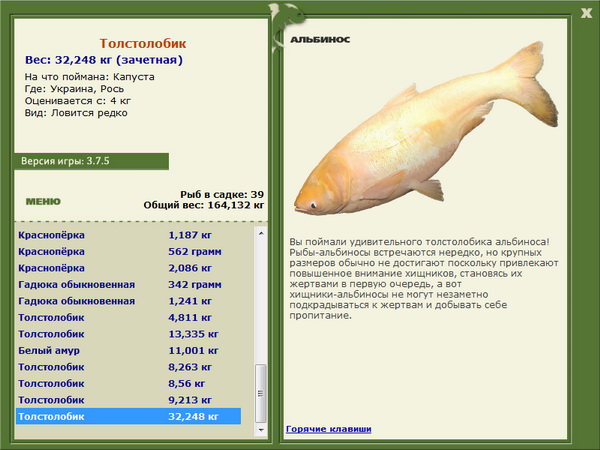Close the fish info window with X
The width and height of the screenshot is (600, 450).
click(x=586, y=13)
